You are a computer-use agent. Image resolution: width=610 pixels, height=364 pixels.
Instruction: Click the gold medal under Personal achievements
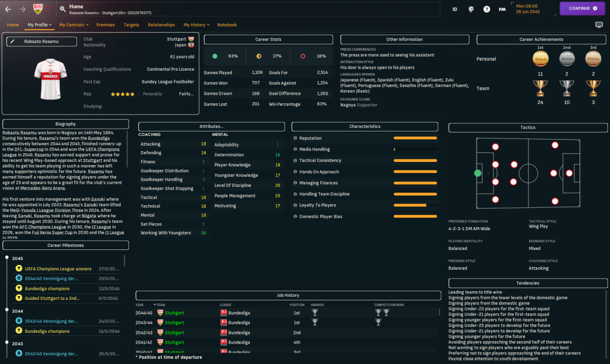[540, 60]
